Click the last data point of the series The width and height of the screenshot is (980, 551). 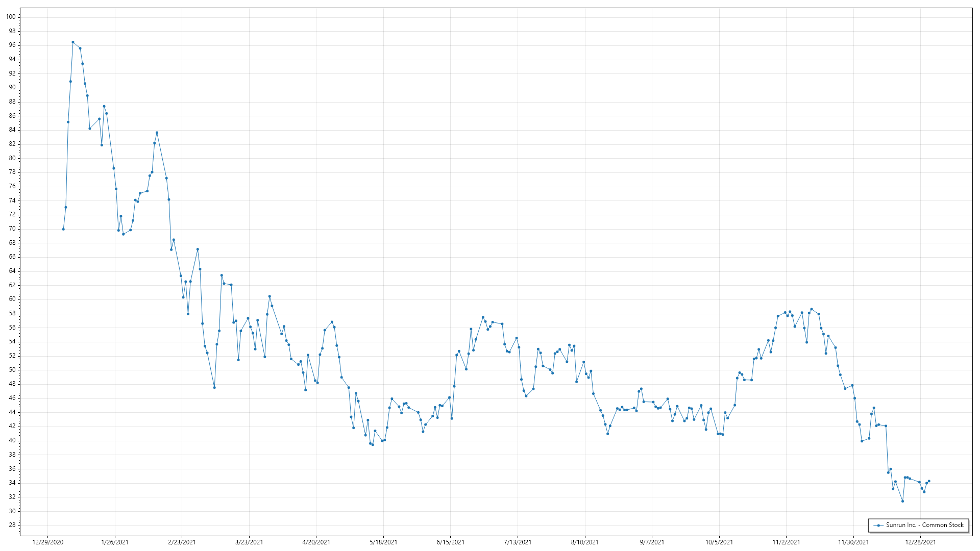929,481
